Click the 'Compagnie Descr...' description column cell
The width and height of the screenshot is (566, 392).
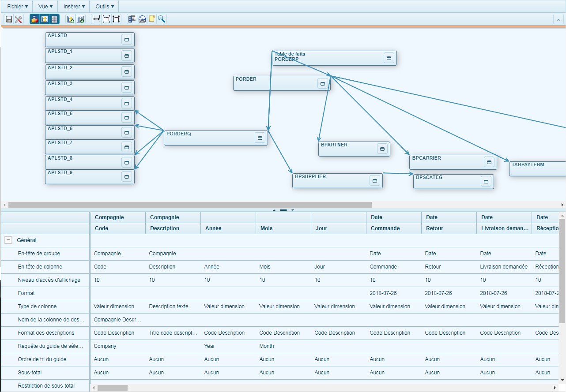coord(117,320)
